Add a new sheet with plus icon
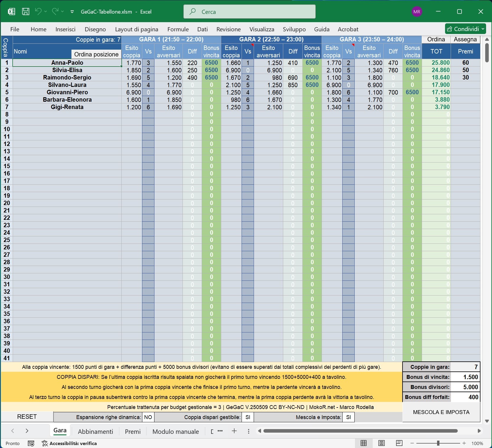 point(234,431)
